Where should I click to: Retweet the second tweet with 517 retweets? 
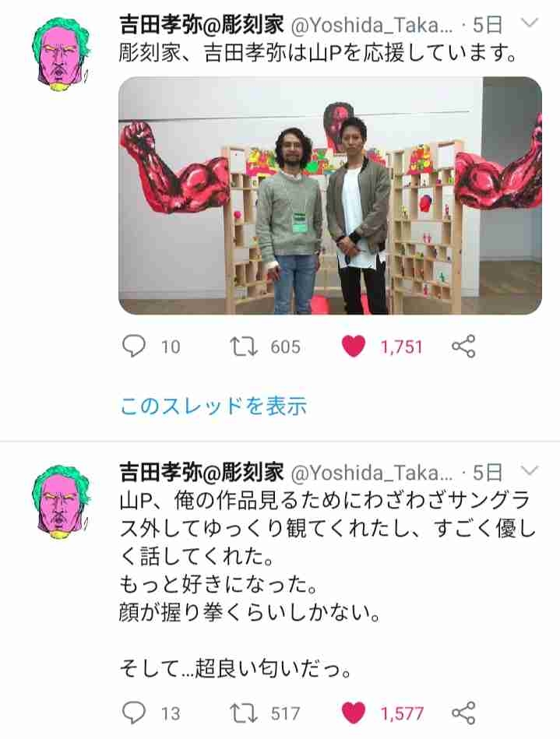tap(243, 713)
